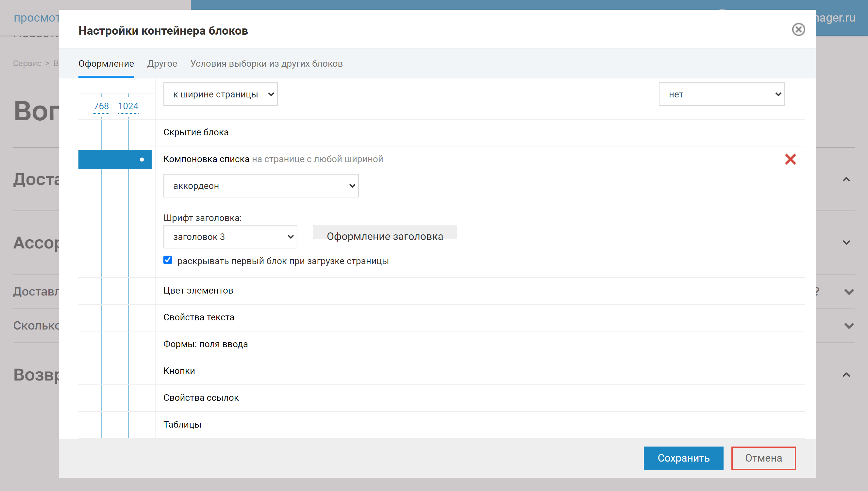The width and height of the screenshot is (868, 491).
Task: Expand the 'Скрытие блока' section
Action: [196, 132]
